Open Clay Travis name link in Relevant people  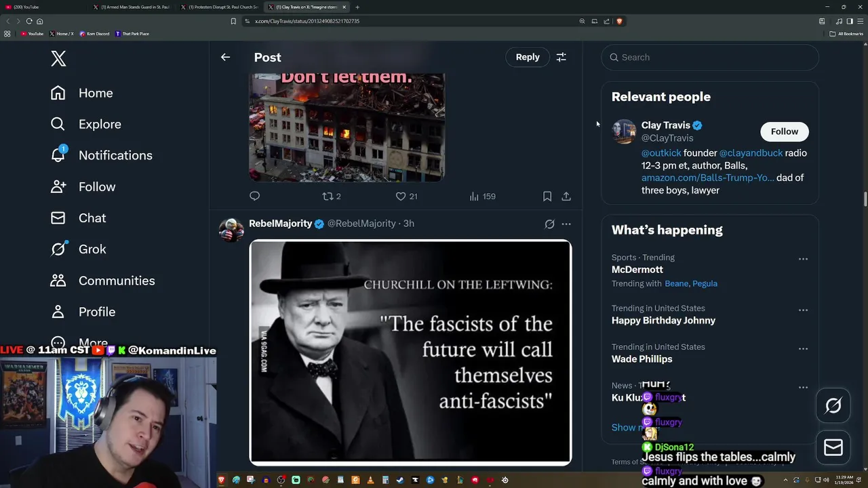pos(666,125)
